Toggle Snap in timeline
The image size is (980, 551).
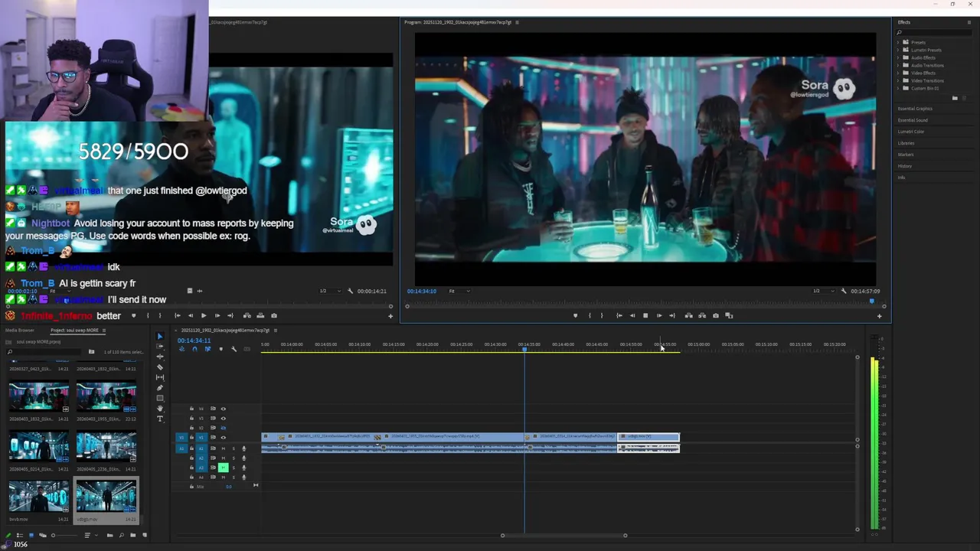(194, 349)
